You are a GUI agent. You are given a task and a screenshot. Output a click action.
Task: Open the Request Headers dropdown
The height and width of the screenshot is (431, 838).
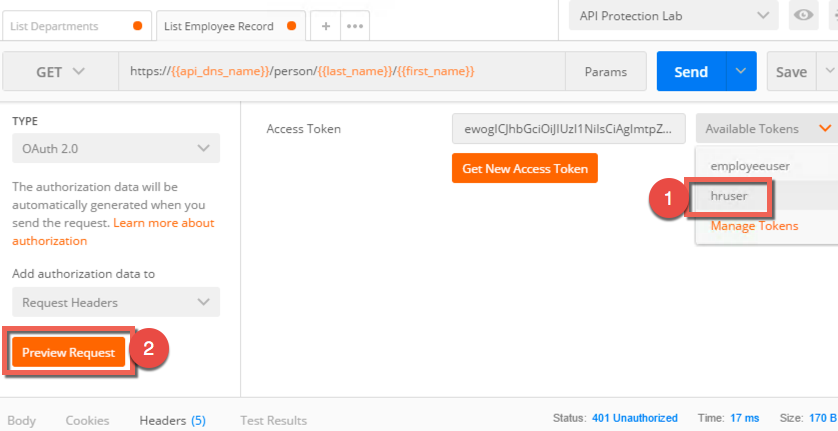116,302
